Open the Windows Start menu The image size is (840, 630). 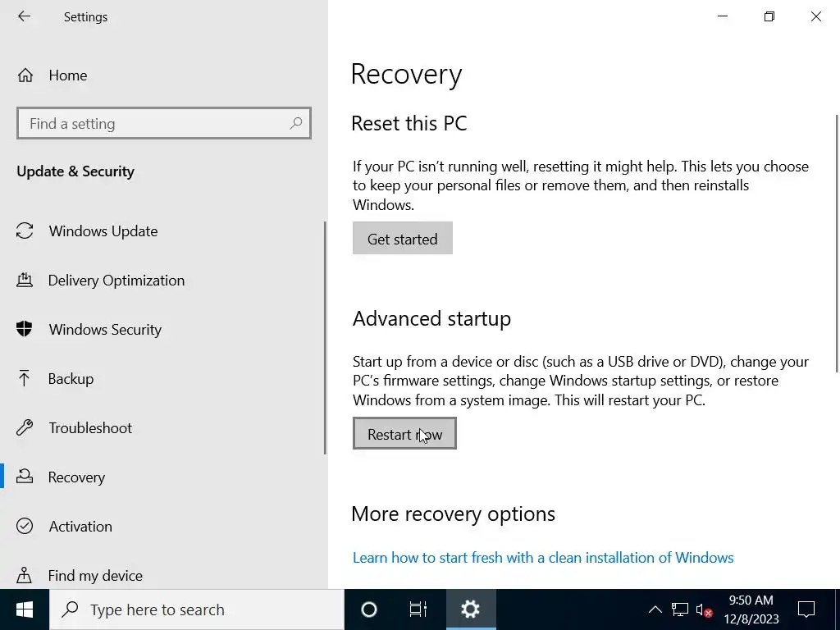25,609
